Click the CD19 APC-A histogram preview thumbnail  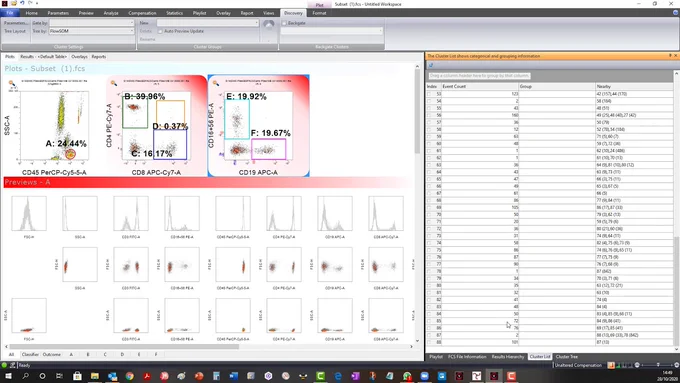335,213
